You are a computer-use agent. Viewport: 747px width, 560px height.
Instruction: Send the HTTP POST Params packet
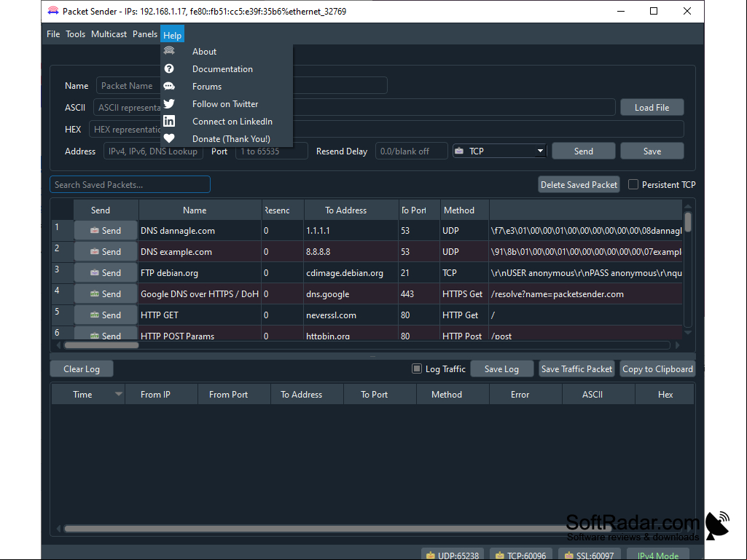[106, 334]
